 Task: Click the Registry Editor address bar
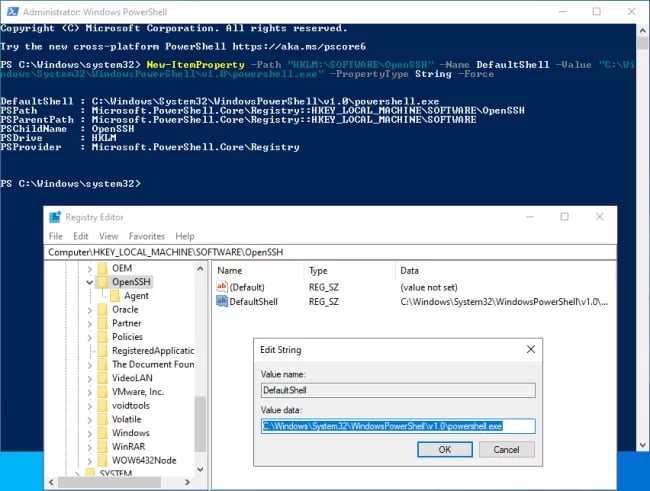tap(330, 252)
